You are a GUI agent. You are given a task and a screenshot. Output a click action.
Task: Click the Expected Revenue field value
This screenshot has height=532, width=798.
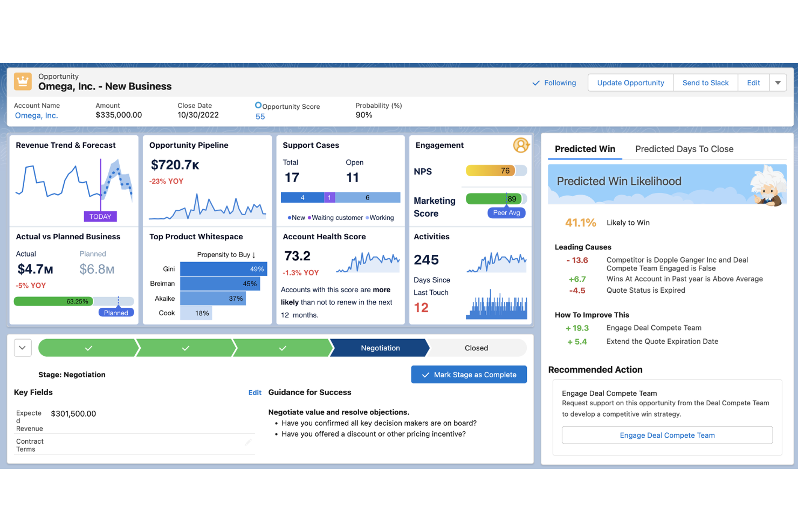point(73,413)
